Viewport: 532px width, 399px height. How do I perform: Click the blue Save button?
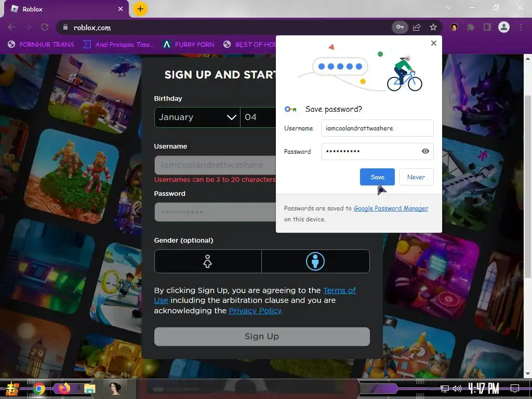tap(377, 177)
